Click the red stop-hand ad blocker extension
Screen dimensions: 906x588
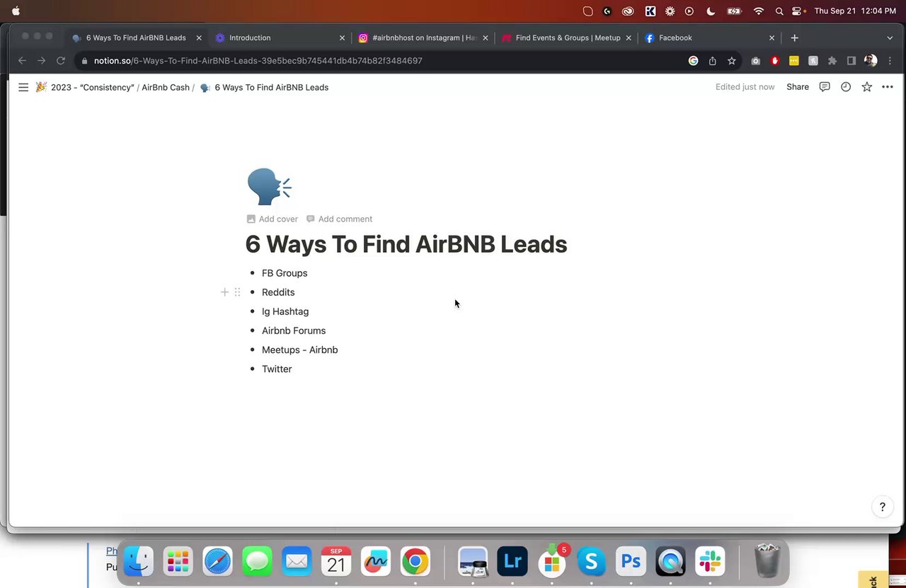pos(775,61)
